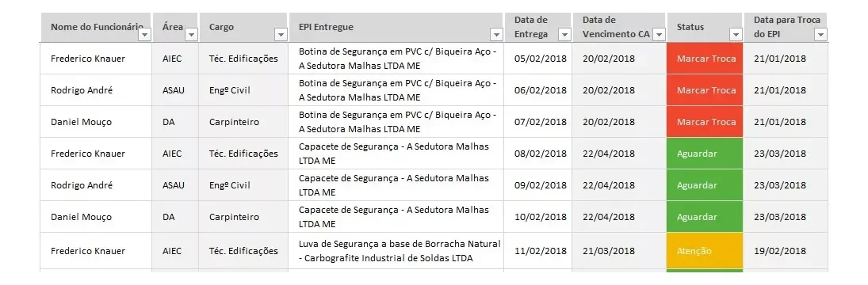The width and height of the screenshot is (868, 285).
Task: Select the Luva de Segurança EPI cell
Action: click(396, 251)
